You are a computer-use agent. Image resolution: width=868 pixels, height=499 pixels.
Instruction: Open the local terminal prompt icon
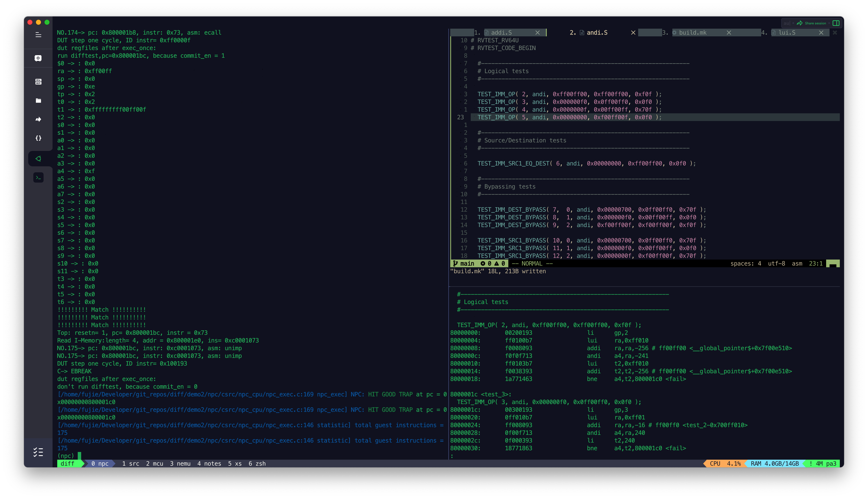38,177
